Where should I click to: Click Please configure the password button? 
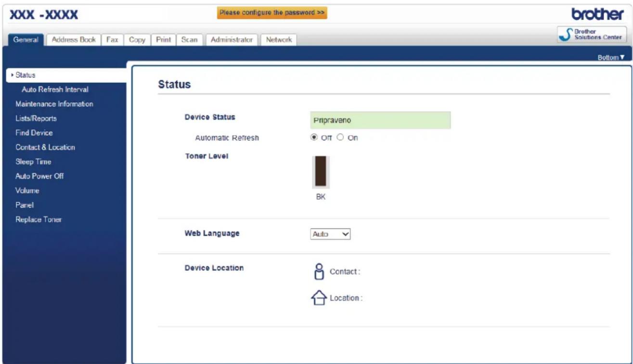272,13
